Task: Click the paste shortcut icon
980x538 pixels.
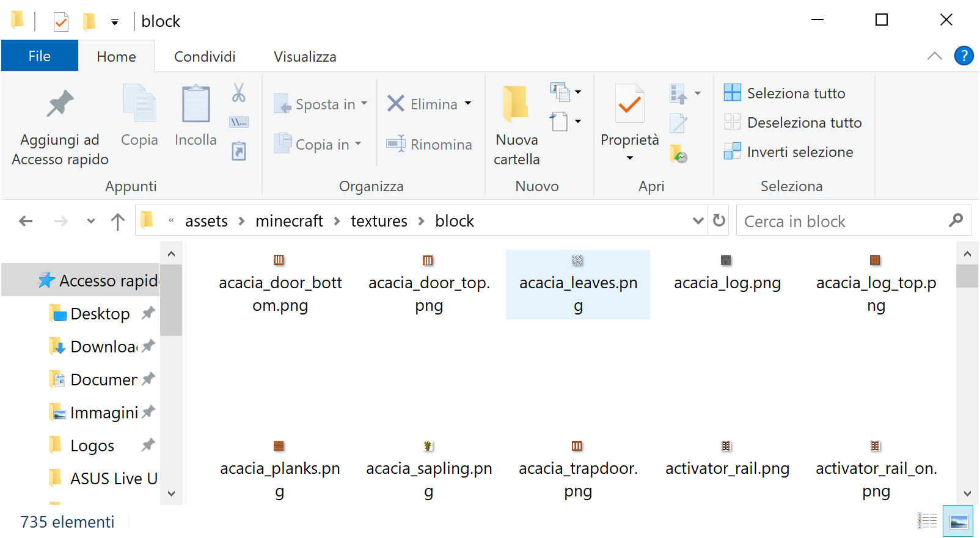Action: point(239,150)
